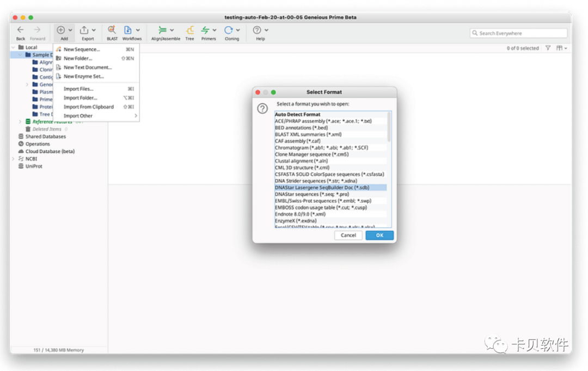Click the Export toolbar icon
Screen dimensions: 588x371
click(84, 29)
